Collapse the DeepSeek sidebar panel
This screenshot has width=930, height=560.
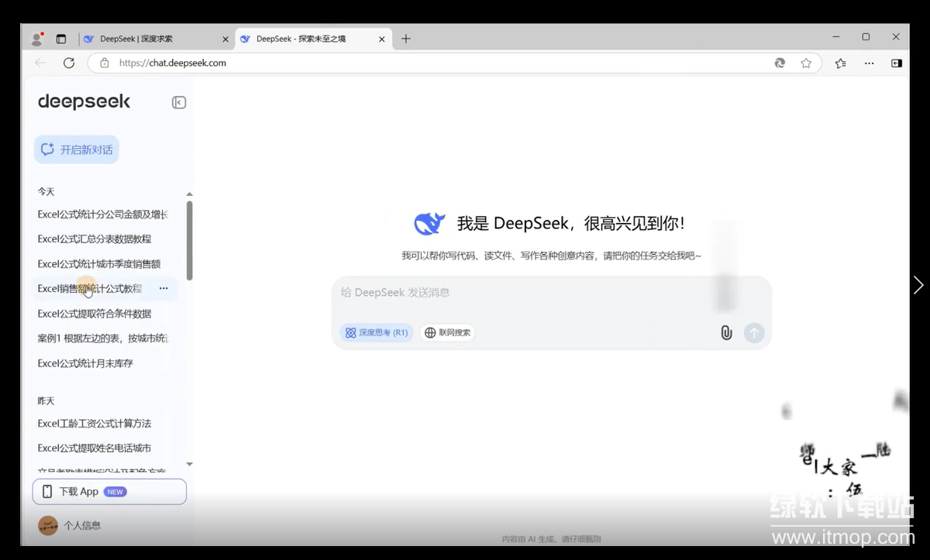pyautogui.click(x=179, y=102)
